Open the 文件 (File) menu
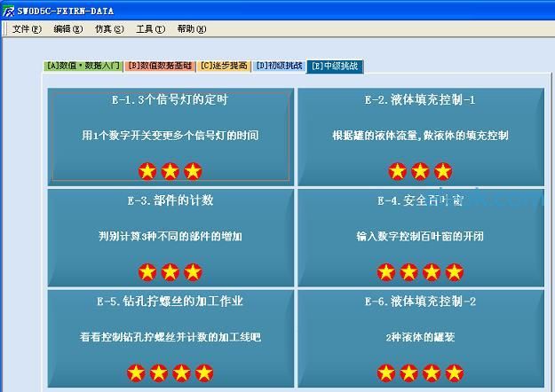The height and width of the screenshot is (392, 555). pos(27,29)
